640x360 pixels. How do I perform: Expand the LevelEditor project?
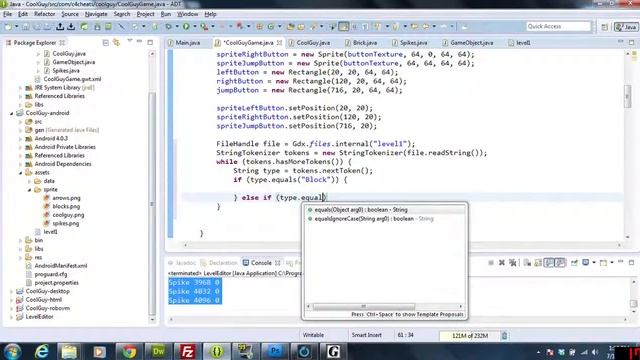[x=11, y=317]
